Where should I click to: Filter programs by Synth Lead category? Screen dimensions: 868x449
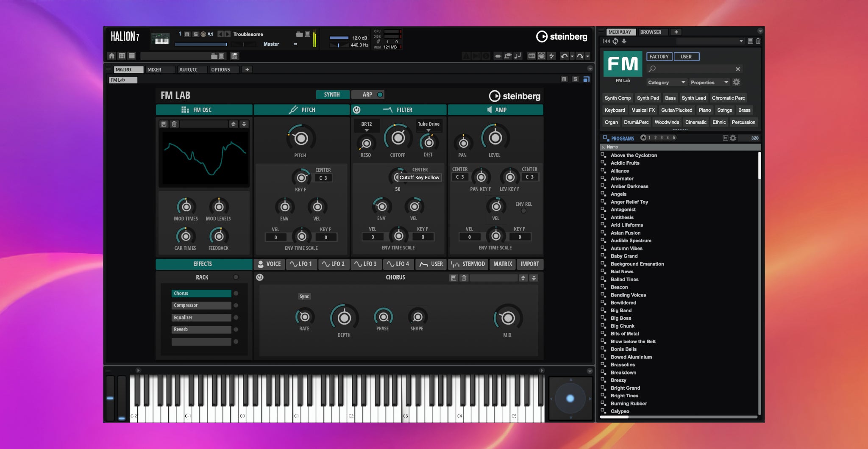click(x=694, y=98)
